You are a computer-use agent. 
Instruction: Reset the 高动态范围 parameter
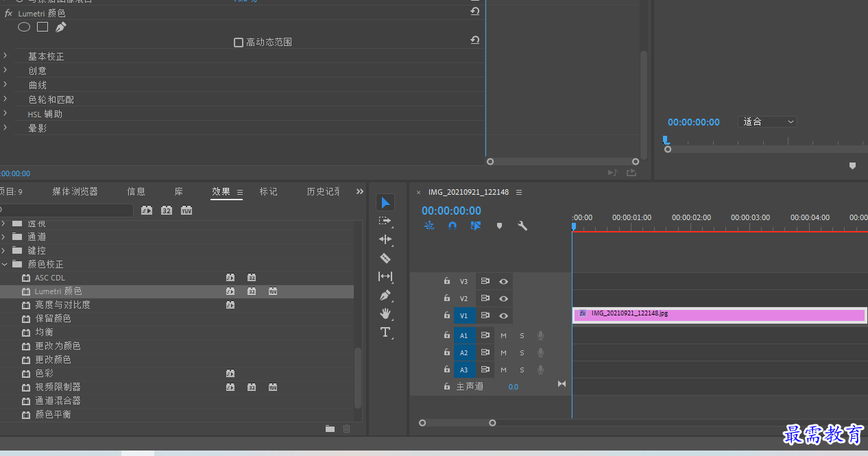[474, 40]
